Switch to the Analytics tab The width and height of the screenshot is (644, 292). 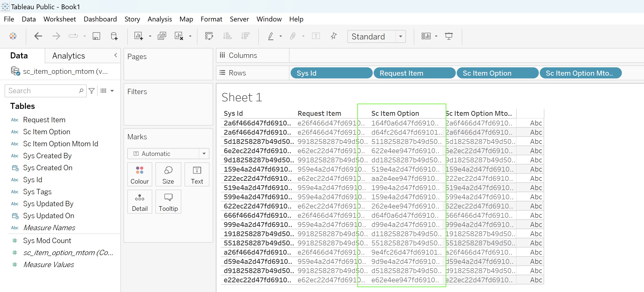(x=69, y=56)
